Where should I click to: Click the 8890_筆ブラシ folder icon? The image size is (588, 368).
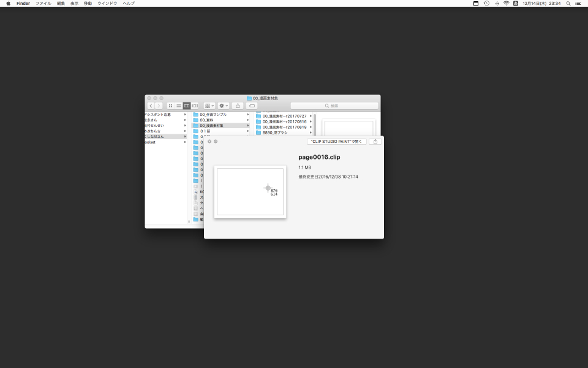(258, 133)
